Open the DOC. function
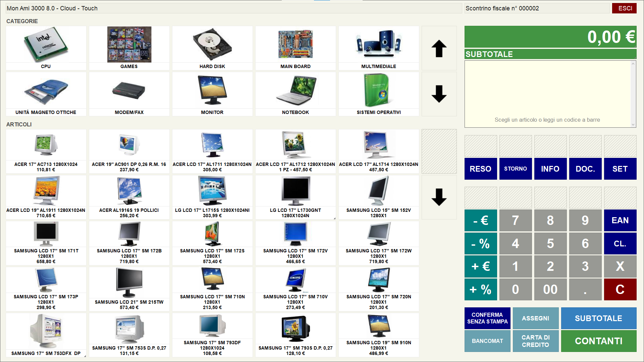This screenshot has height=362, width=644. pyautogui.click(x=585, y=169)
